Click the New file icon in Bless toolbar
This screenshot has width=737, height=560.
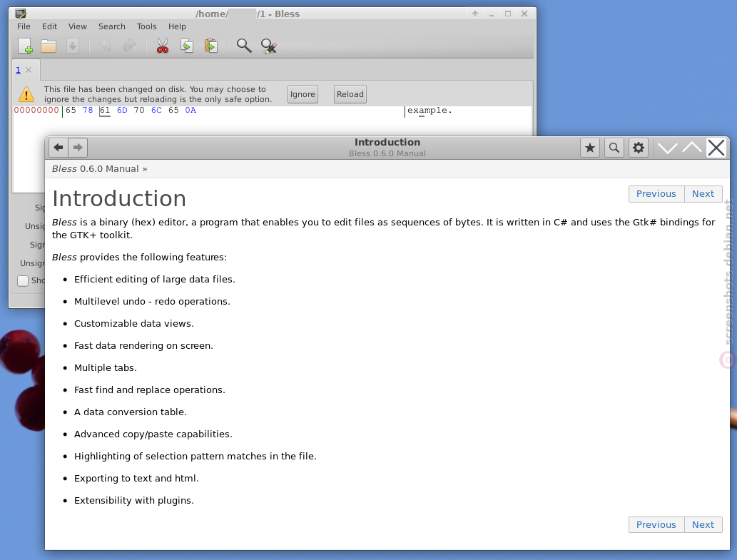[x=25, y=46]
